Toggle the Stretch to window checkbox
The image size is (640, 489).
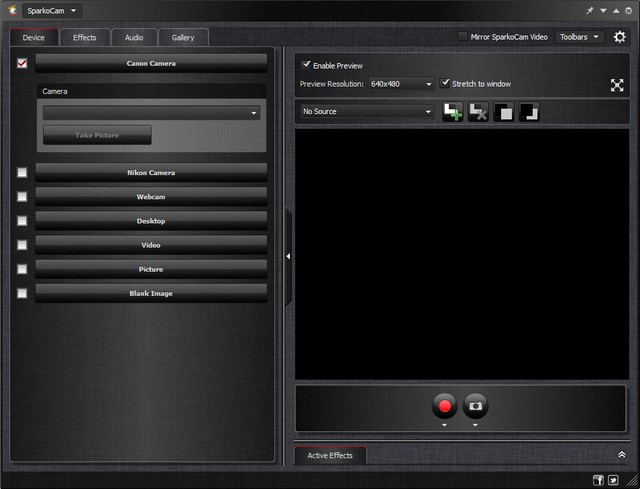coord(445,84)
